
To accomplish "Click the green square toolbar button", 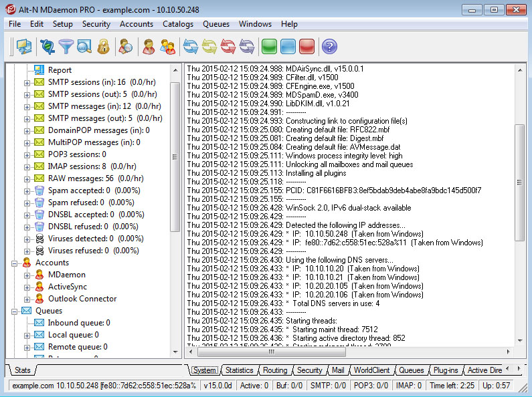I will coord(270,47).
